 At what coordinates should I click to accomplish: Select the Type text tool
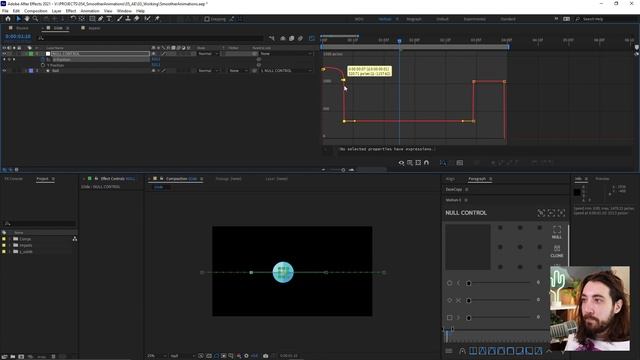pos(109,19)
